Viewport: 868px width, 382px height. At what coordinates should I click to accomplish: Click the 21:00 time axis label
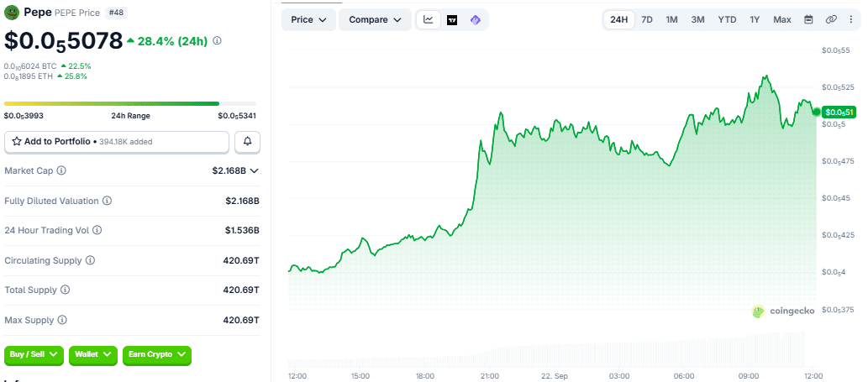490,376
